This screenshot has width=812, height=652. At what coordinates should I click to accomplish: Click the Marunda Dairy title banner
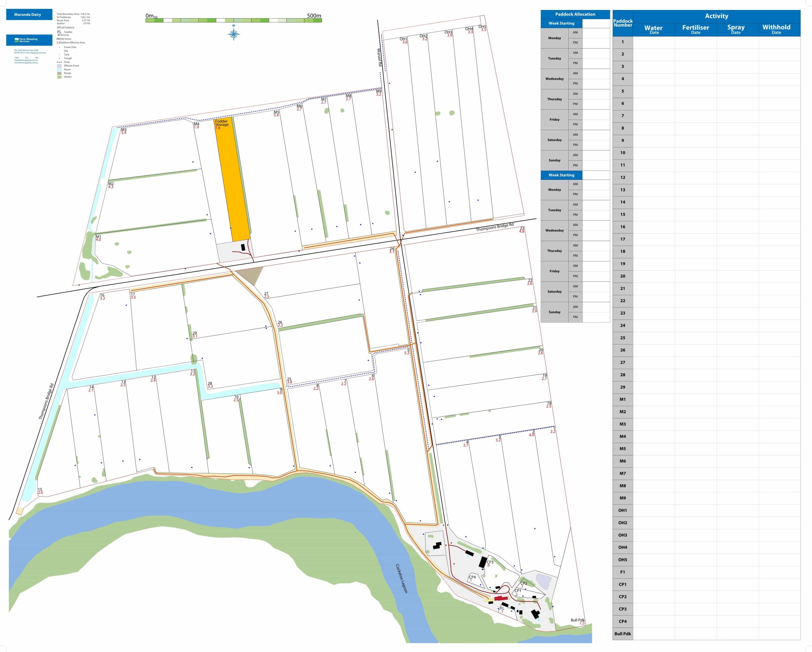coord(29,15)
